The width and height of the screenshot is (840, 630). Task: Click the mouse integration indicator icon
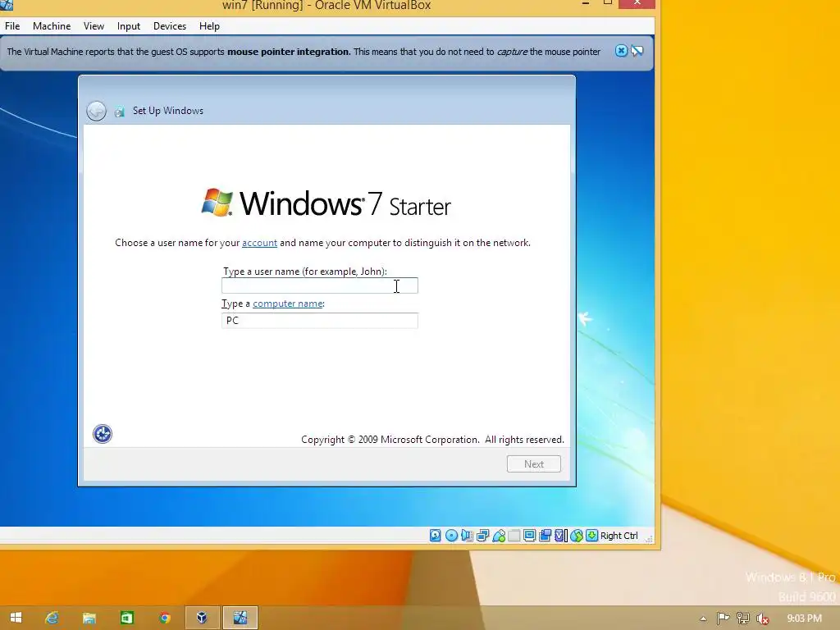(577, 535)
